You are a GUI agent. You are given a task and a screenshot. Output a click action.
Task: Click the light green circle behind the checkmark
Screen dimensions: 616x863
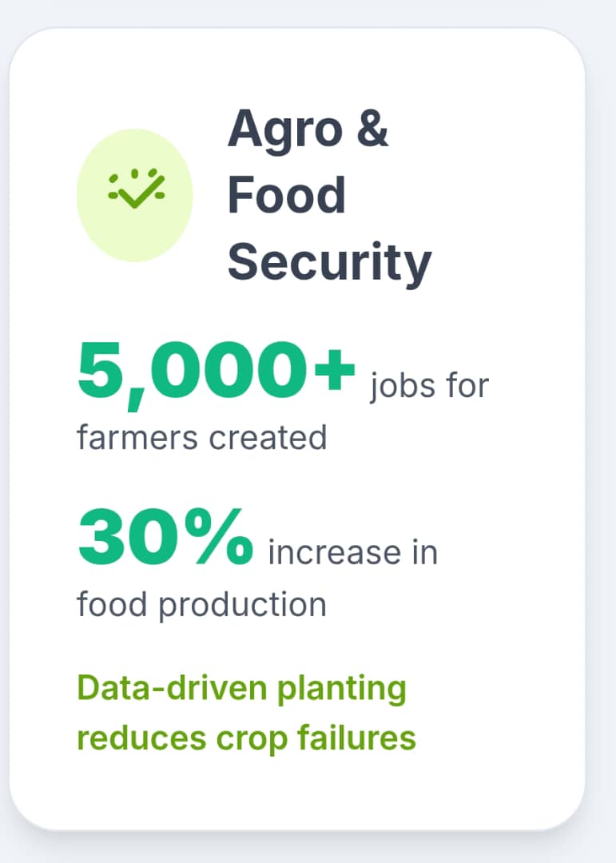[135, 195]
